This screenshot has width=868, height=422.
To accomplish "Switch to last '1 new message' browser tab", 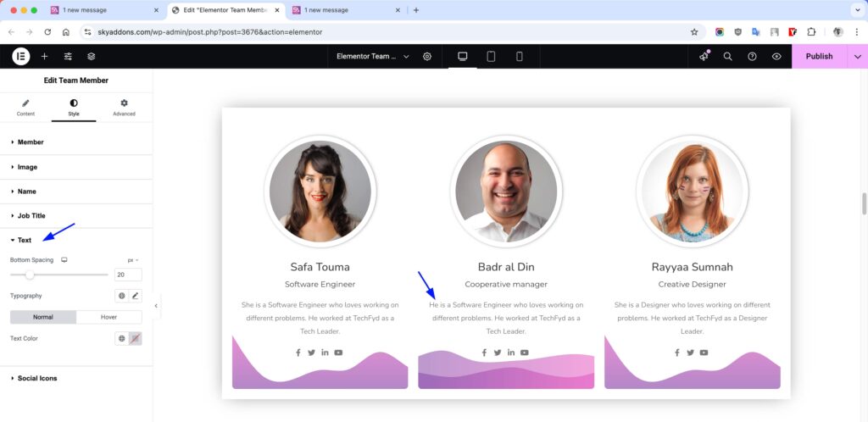I will tap(346, 10).
